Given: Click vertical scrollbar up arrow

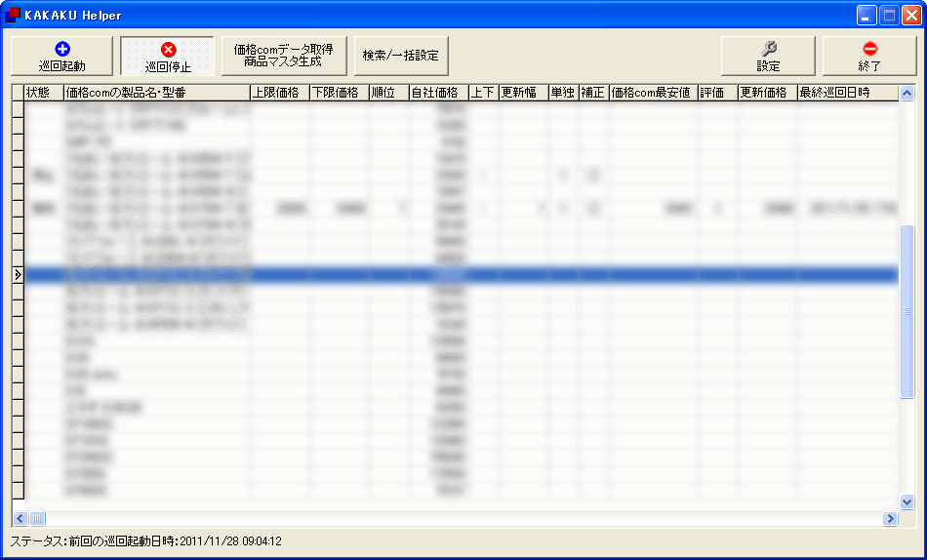Looking at the screenshot, I should point(907,93).
